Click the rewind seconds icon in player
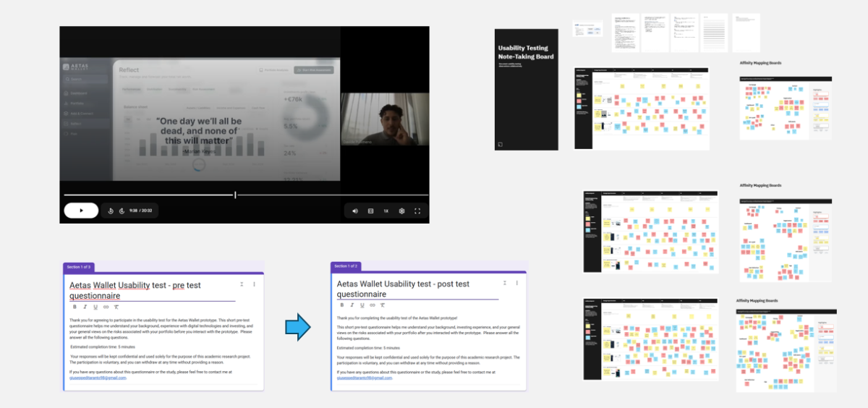The width and height of the screenshot is (868, 408). tap(111, 211)
